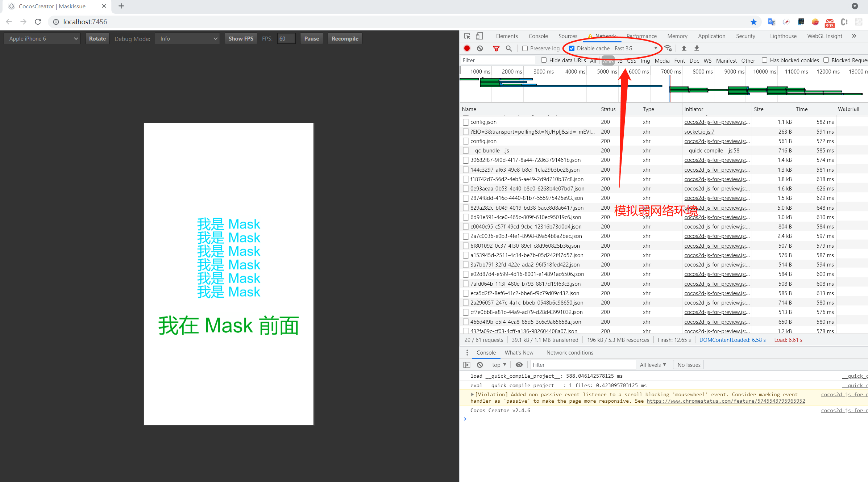Click the Show FPS button
This screenshot has height=482, width=868.
[x=241, y=38]
